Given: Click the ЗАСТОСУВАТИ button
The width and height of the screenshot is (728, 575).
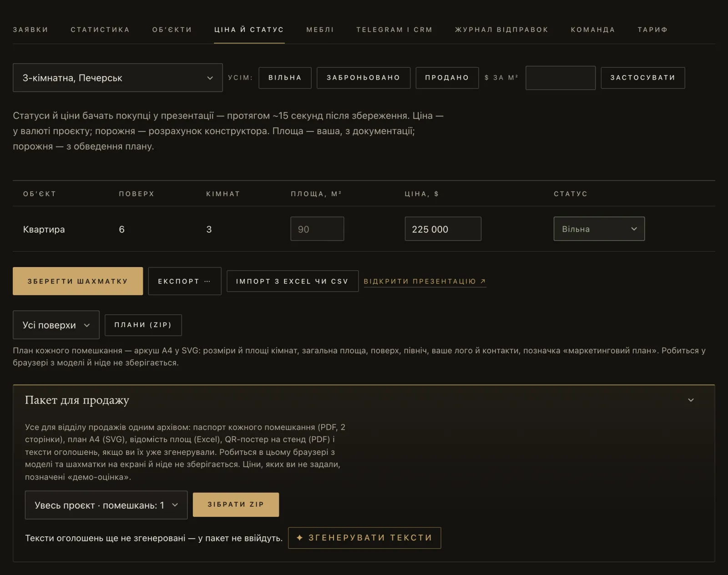Looking at the screenshot, I should (x=642, y=78).
